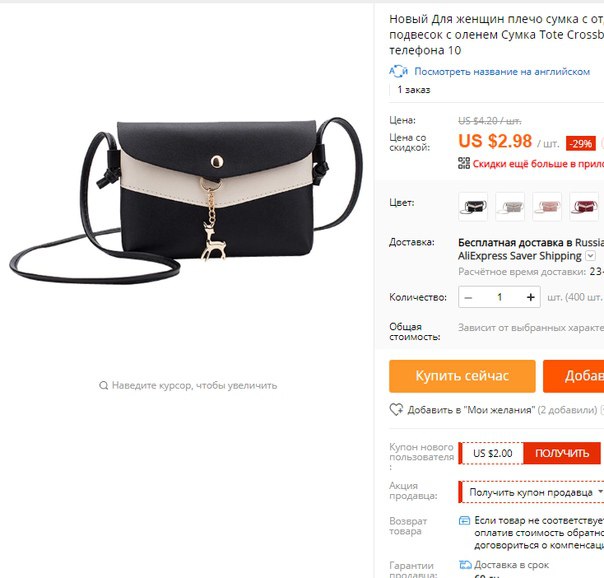Click the heart icon to add to wishlist

click(x=396, y=409)
